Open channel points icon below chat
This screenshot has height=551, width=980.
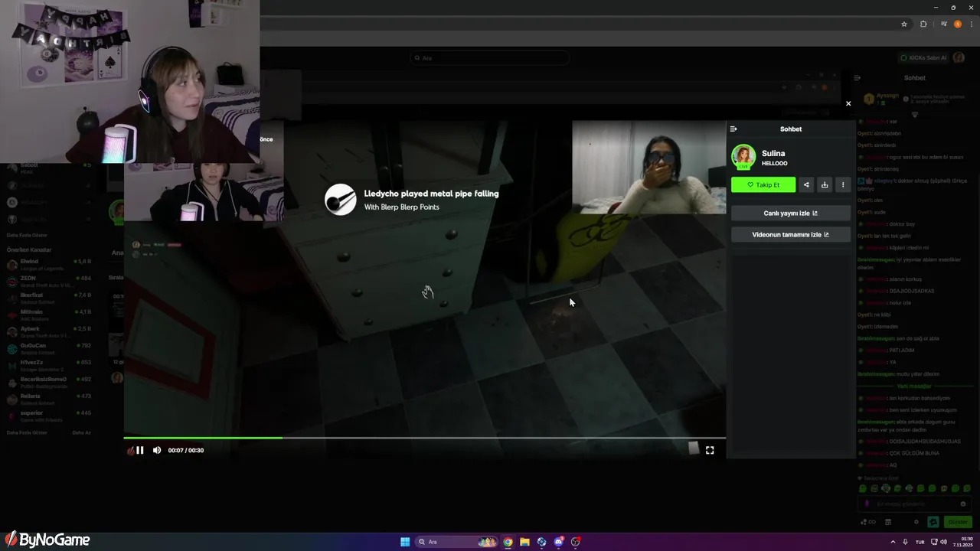pos(867,522)
